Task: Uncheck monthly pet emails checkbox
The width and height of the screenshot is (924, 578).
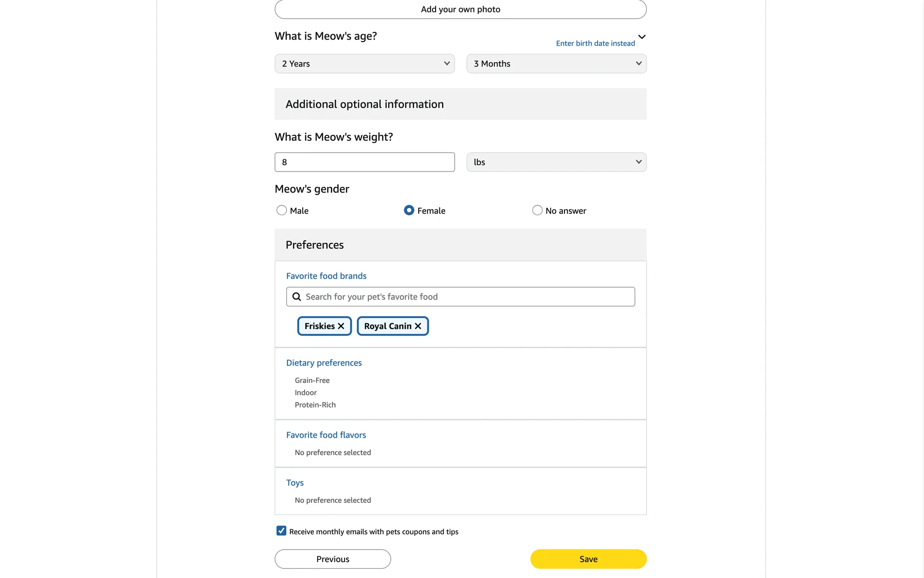Action: click(281, 531)
